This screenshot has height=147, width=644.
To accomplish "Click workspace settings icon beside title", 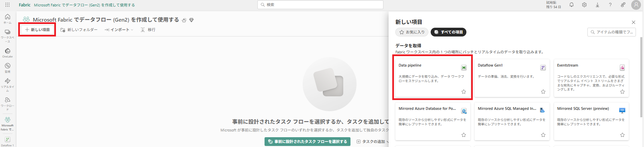I will (184, 20).
